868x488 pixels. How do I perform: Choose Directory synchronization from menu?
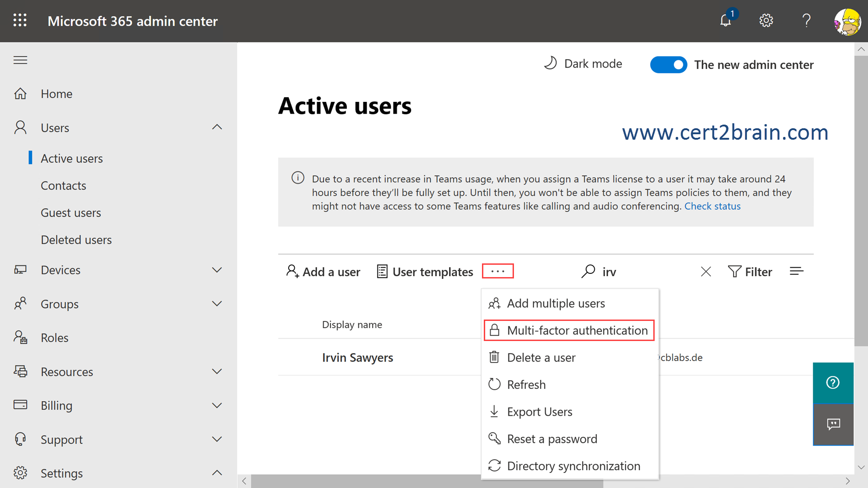point(570,466)
